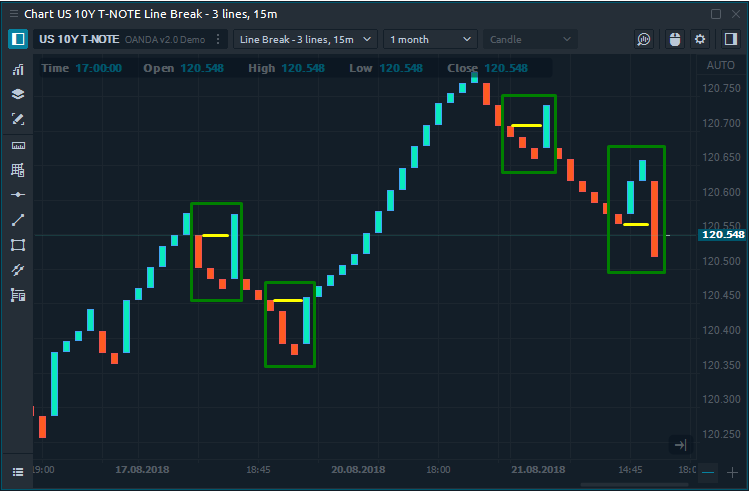
Task: Click the layers stack icon
Action: point(17,94)
